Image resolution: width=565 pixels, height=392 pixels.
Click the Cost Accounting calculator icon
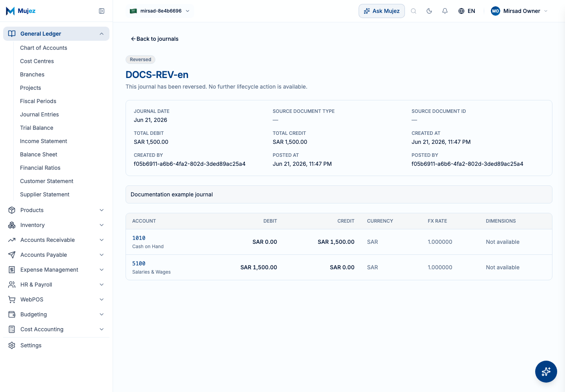12,329
